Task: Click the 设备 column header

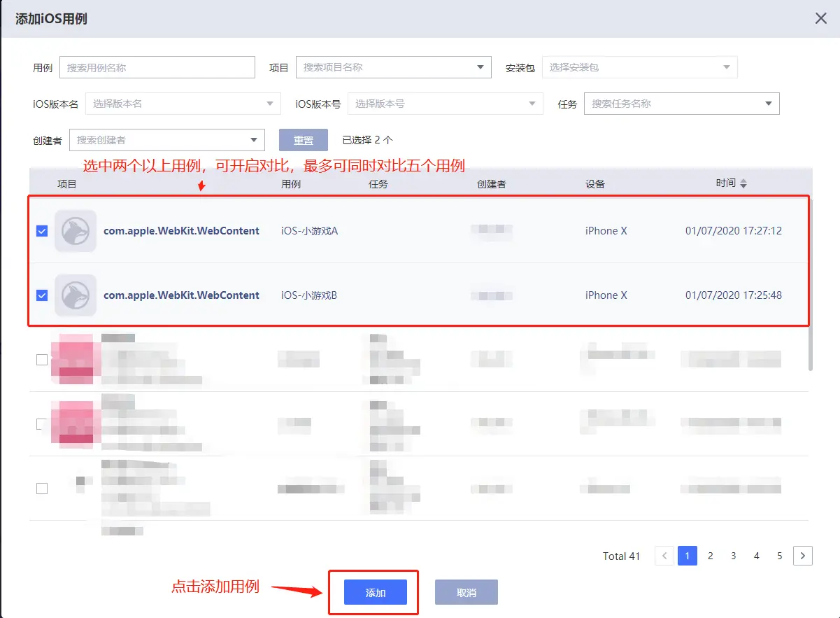Action: [595, 184]
